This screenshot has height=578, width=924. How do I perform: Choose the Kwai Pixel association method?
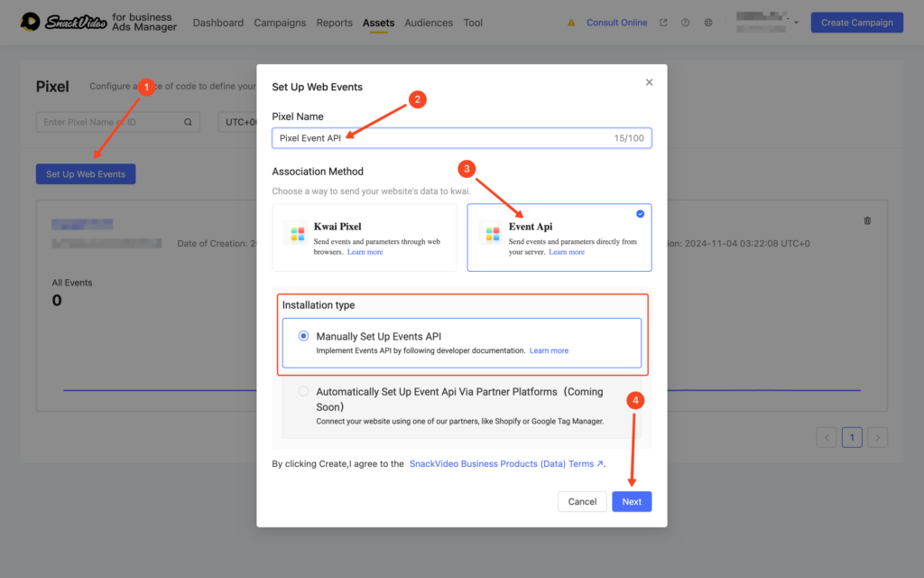tap(365, 238)
